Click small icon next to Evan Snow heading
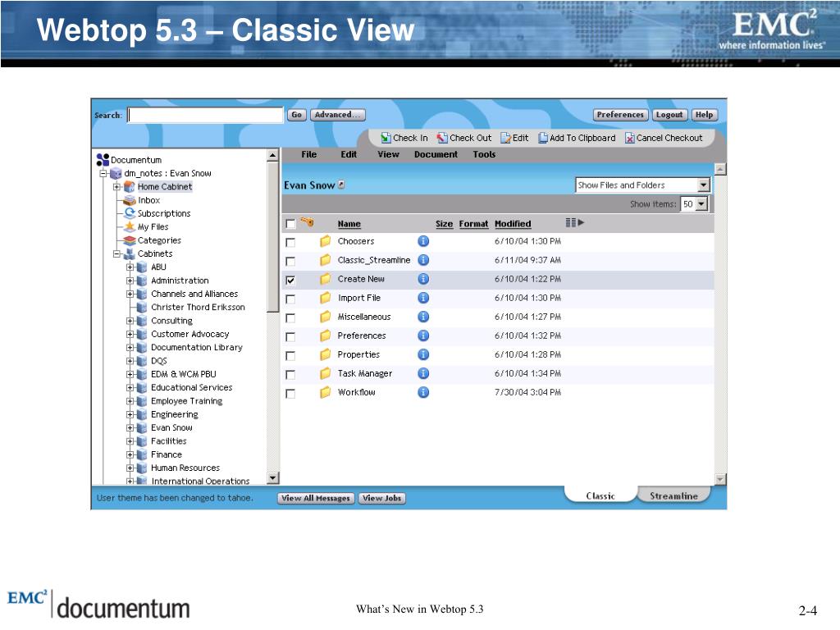 [x=341, y=185]
